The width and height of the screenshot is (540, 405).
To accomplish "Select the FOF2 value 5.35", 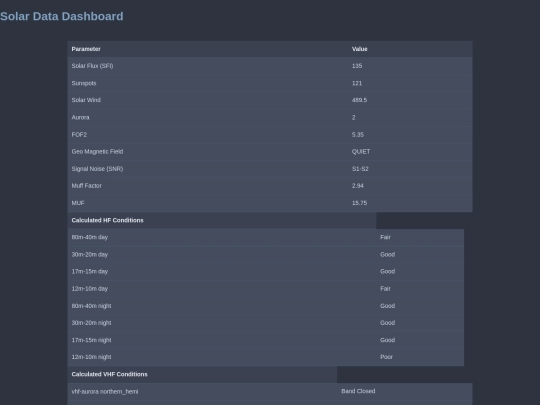I will (x=358, y=135).
